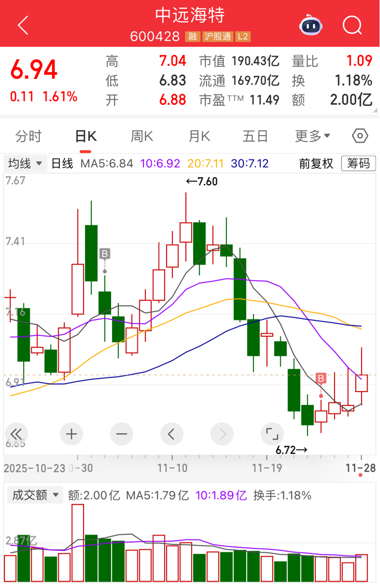Open the 均线 indicator dropdown

pyautogui.click(x=26, y=164)
